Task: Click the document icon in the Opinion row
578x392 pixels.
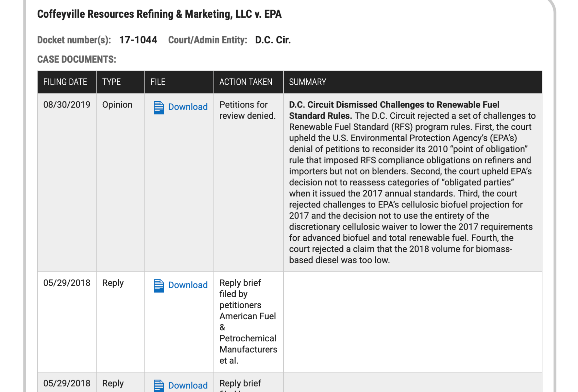Action: [x=158, y=108]
